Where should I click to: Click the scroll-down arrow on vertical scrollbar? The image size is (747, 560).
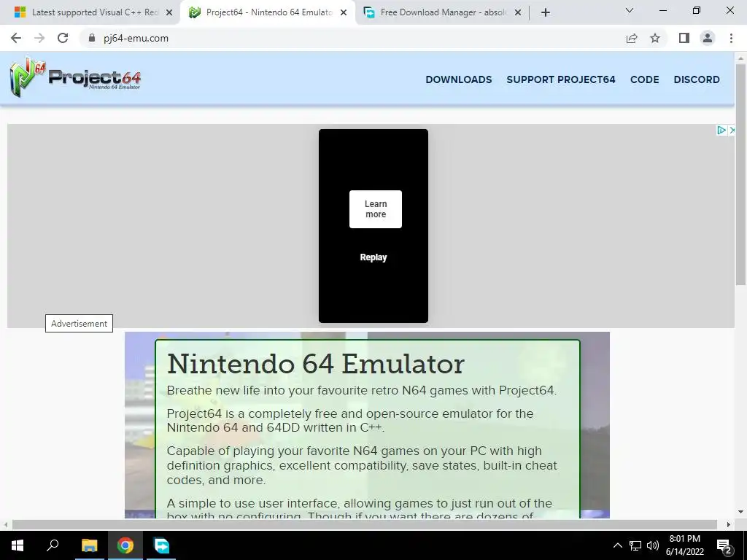click(740, 512)
